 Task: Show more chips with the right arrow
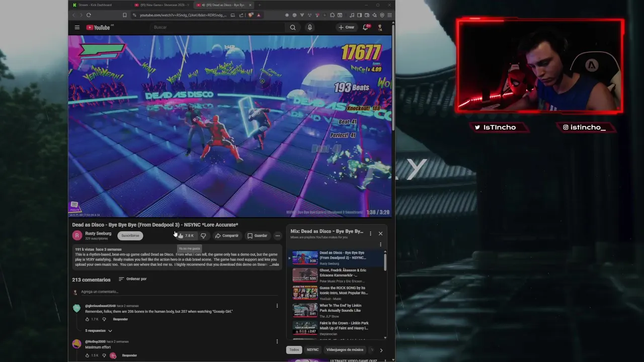[381, 350]
